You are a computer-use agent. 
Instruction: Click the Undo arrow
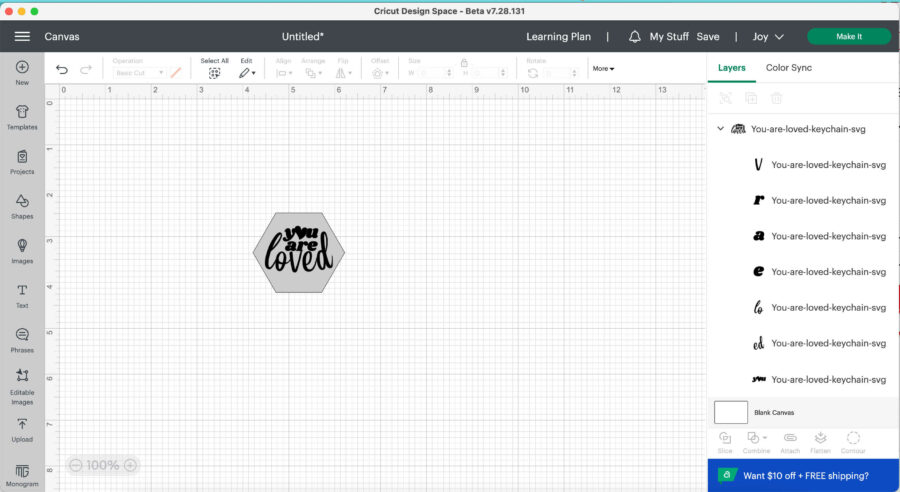point(62,70)
